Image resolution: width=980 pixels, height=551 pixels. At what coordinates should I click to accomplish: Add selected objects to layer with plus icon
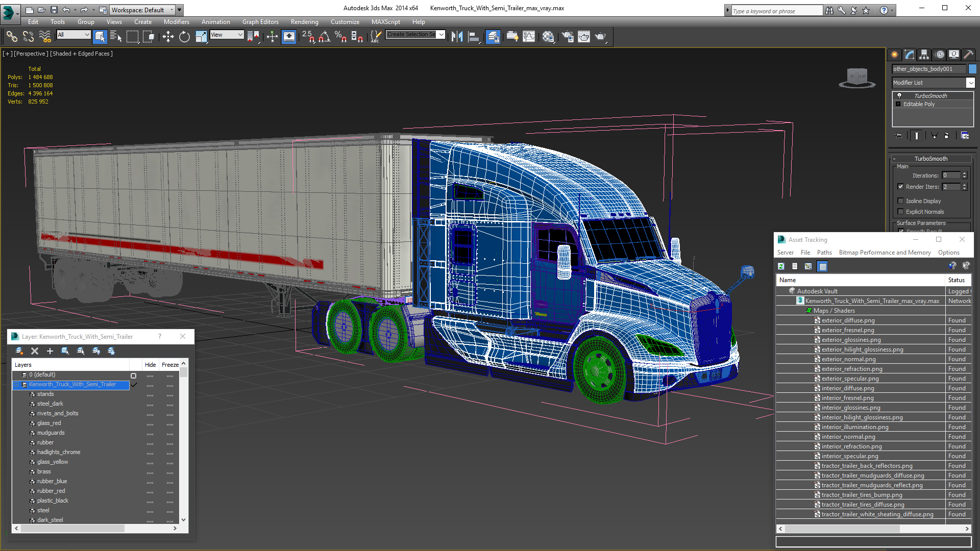click(50, 350)
